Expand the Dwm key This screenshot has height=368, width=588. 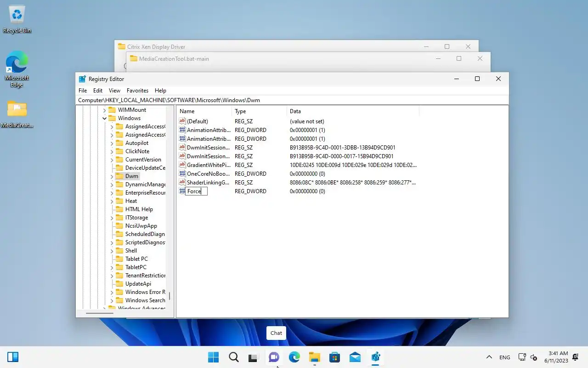pyautogui.click(x=112, y=176)
